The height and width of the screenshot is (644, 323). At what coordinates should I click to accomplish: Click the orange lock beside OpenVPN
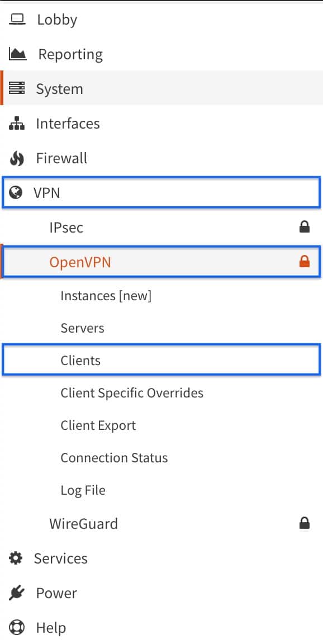point(304,261)
